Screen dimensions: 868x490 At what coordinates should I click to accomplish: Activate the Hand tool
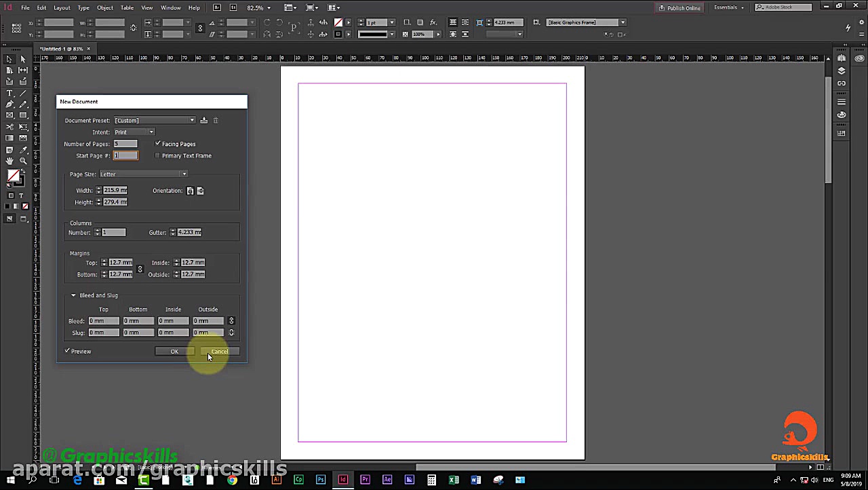[x=9, y=161]
